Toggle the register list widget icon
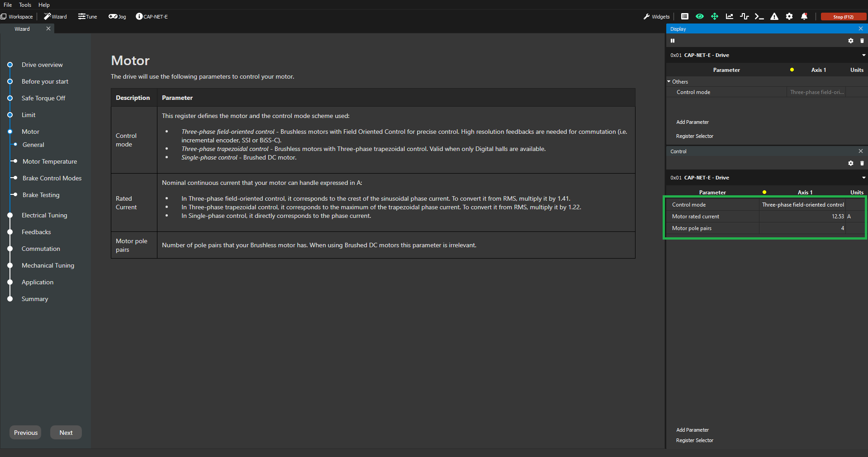Image resolution: width=868 pixels, height=457 pixels. [685, 17]
